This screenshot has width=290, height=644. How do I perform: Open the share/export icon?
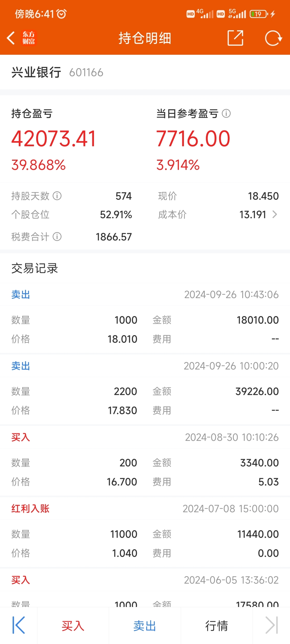235,38
